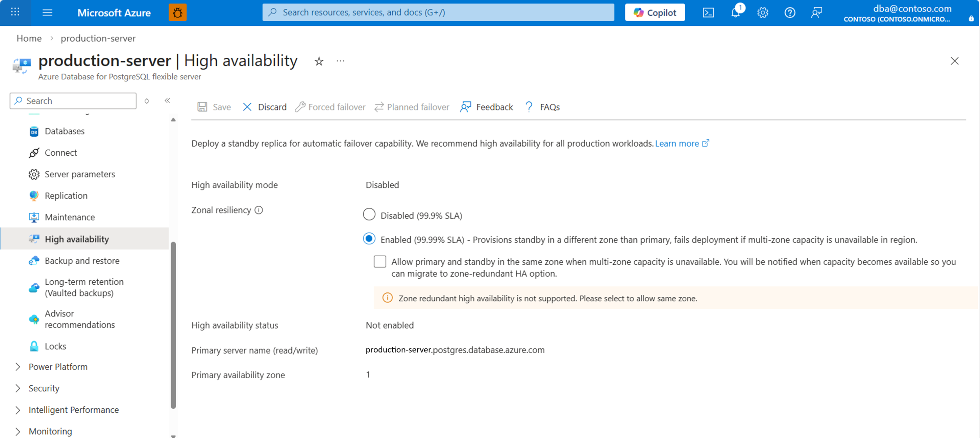Click zonal resiliency info icon
Viewport: 980px width, 438px height.
pyautogui.click(x=259, y=210)
